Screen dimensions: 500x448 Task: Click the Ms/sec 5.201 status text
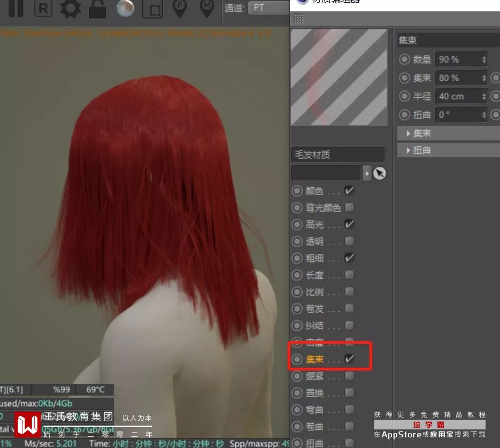(x=50, y=444)
